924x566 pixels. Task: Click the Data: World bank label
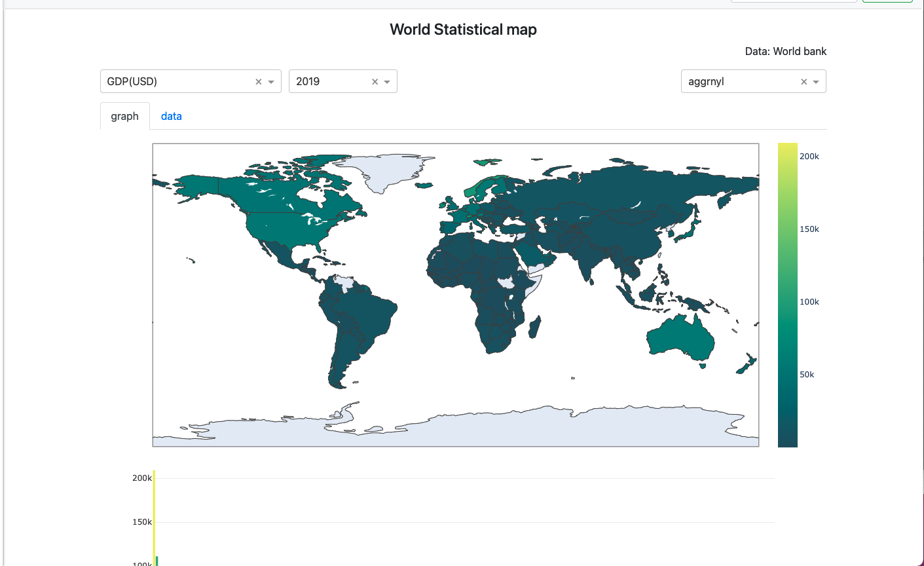786,51
